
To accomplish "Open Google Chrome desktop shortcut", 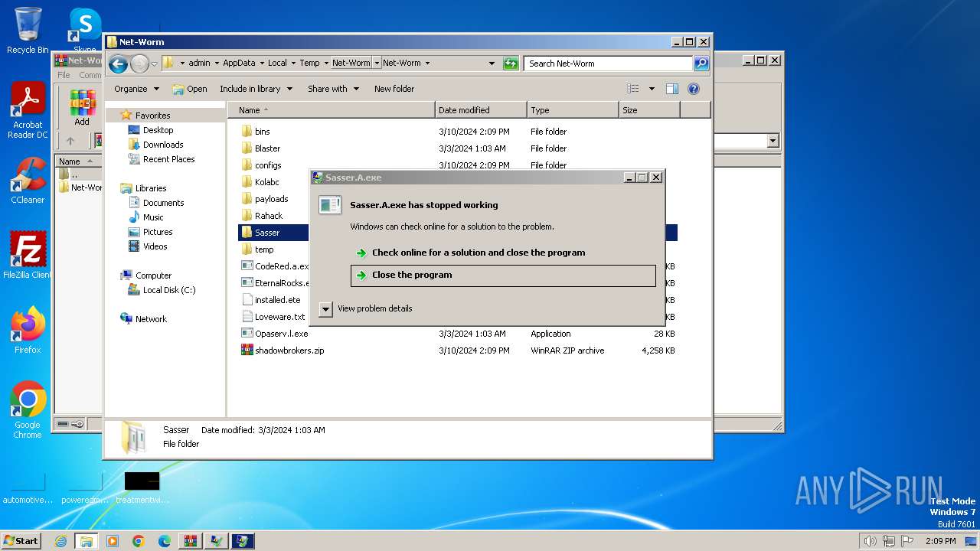I will (28, 410).
